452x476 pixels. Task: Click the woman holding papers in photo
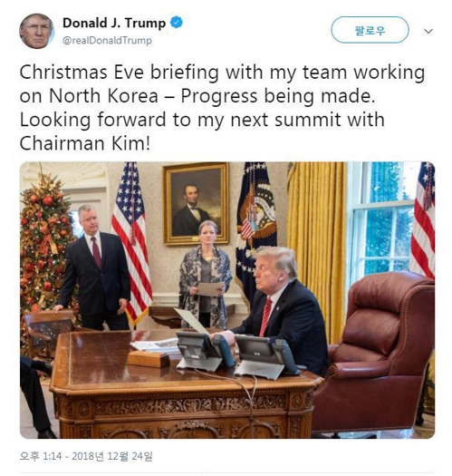pyautogui.click(x=206, y=275)
